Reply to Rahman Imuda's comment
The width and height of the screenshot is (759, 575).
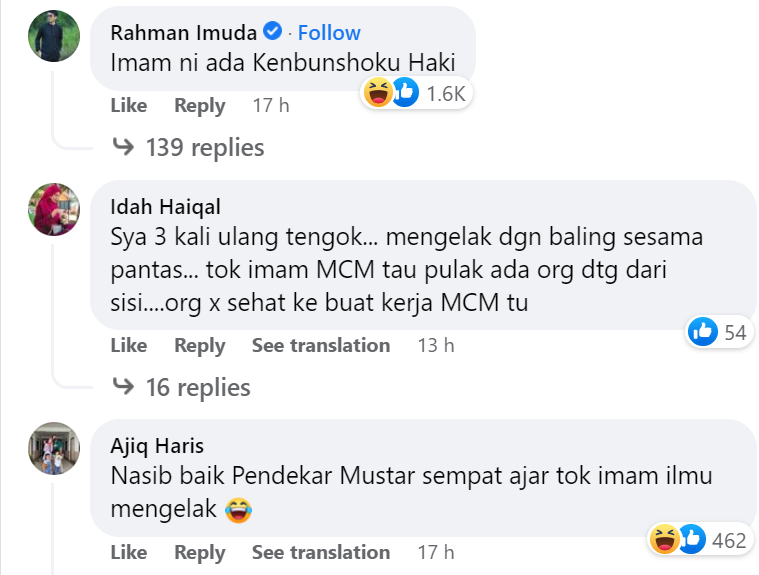[199, 105]
